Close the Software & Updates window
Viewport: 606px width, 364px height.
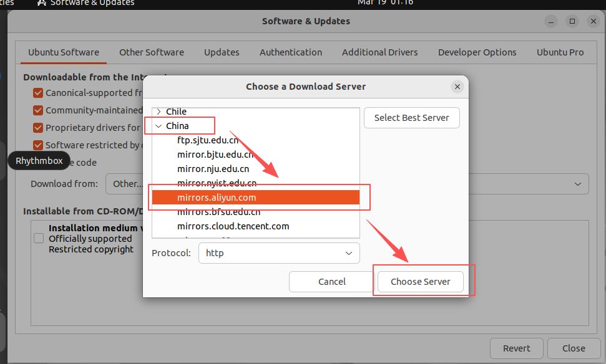click(594, 21)
